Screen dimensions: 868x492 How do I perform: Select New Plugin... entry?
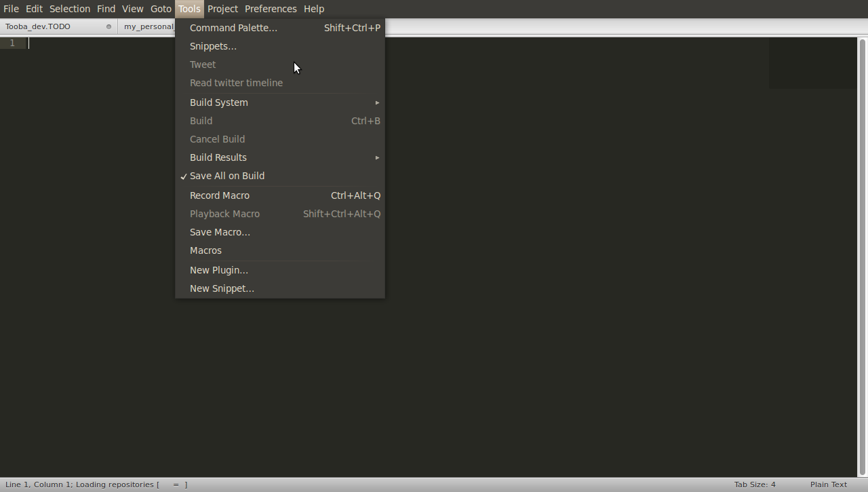[280, 270]
